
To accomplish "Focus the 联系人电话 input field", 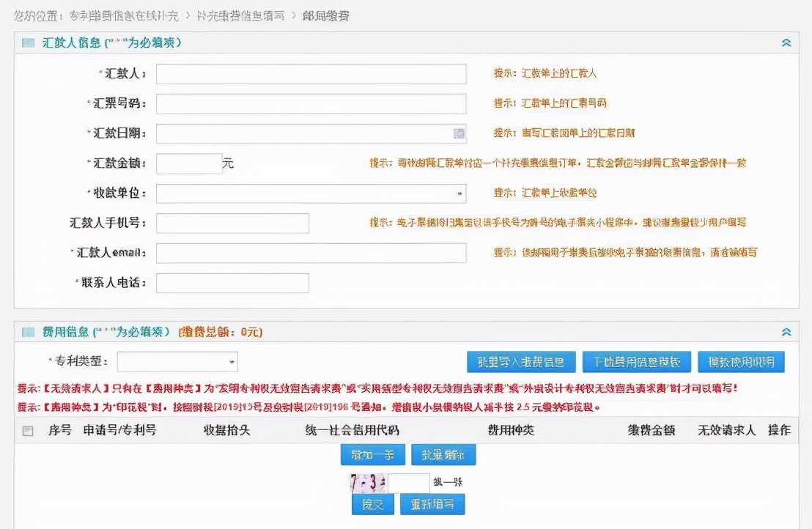I will [232, 283].
